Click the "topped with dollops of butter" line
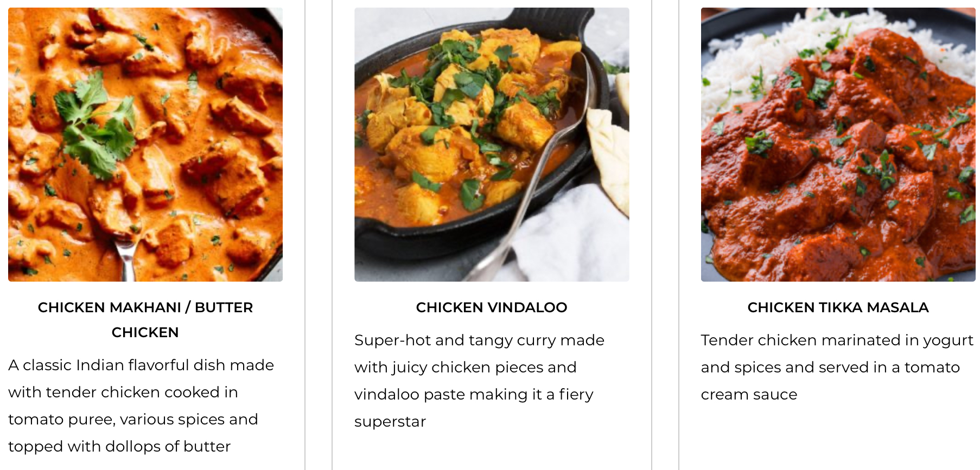 (119, 446)
